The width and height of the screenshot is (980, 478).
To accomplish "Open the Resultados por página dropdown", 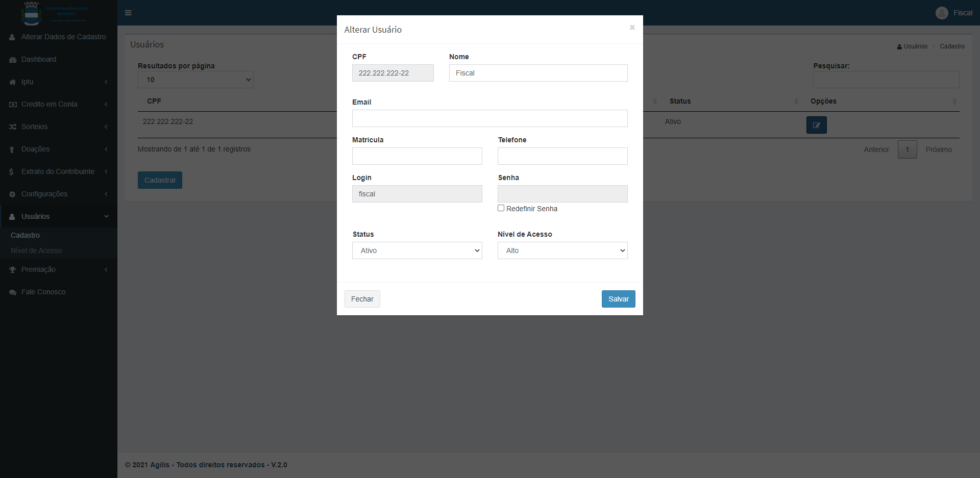I will point(195,80).
